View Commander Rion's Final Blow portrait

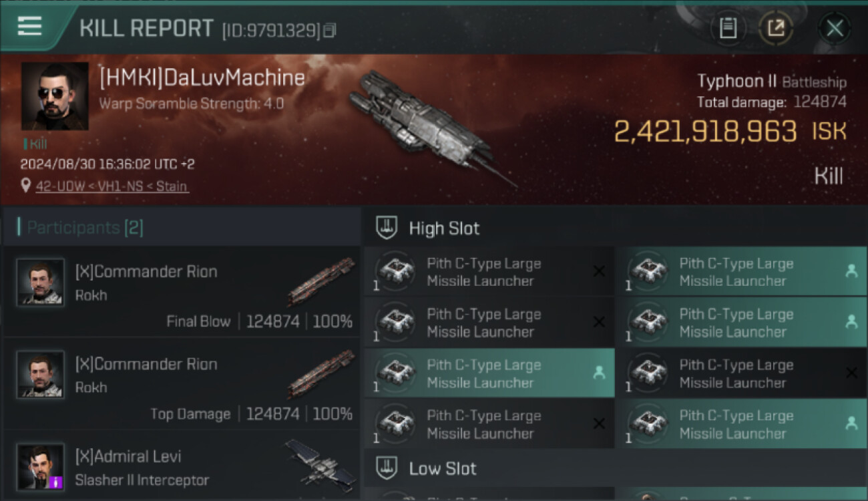click(x=41, y=282)
